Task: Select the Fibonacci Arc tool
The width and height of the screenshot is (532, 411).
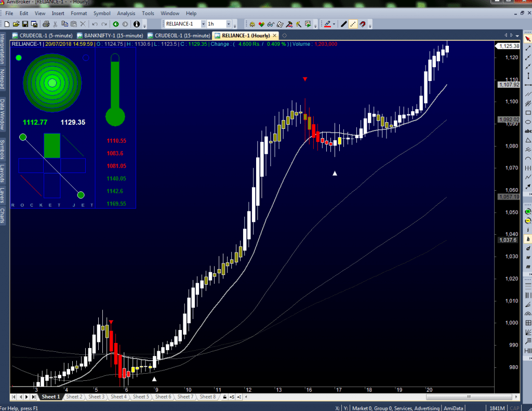Action: [x=528, y=314]
